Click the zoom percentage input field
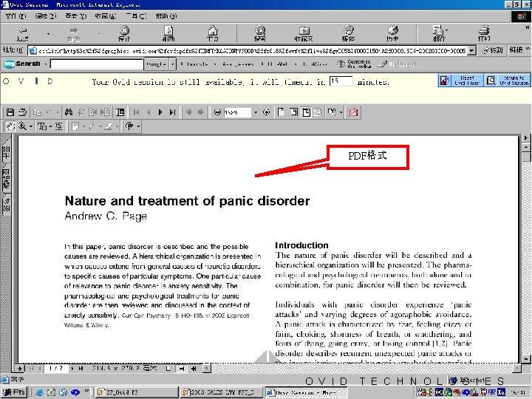The width and height of the screenshot is (532, 399). coord(237,112)
